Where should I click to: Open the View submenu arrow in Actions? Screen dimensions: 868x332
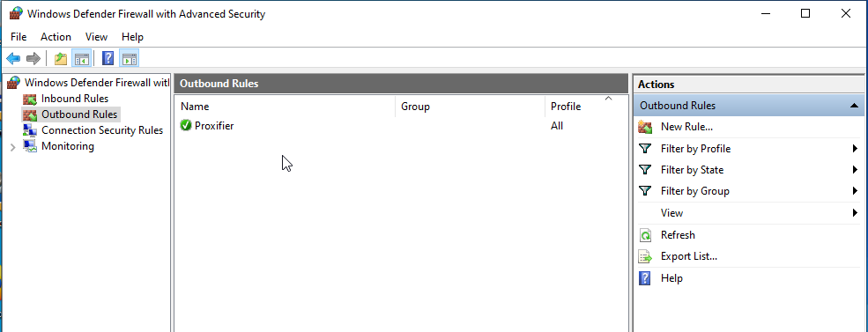(x=856, y=212)
